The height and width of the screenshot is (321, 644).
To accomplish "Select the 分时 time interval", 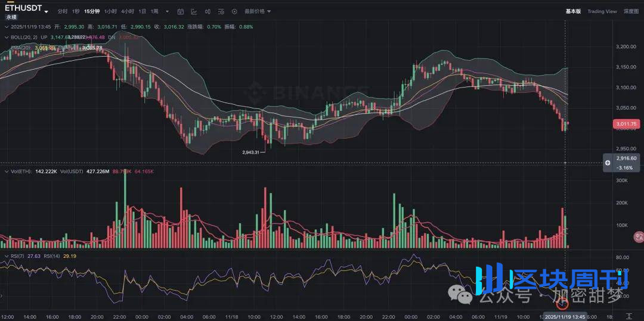I will pos(63,11).
